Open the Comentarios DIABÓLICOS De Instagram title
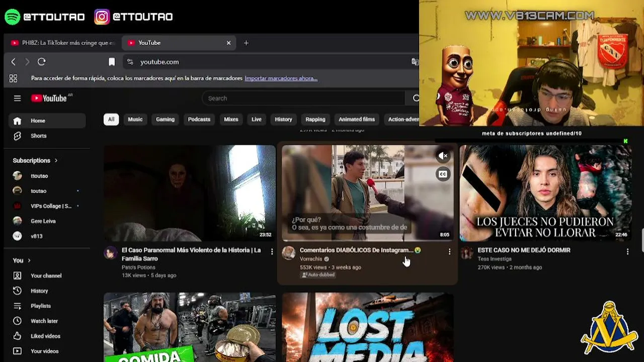The height and width of the screenshot is (362, 644). [360, 250]
